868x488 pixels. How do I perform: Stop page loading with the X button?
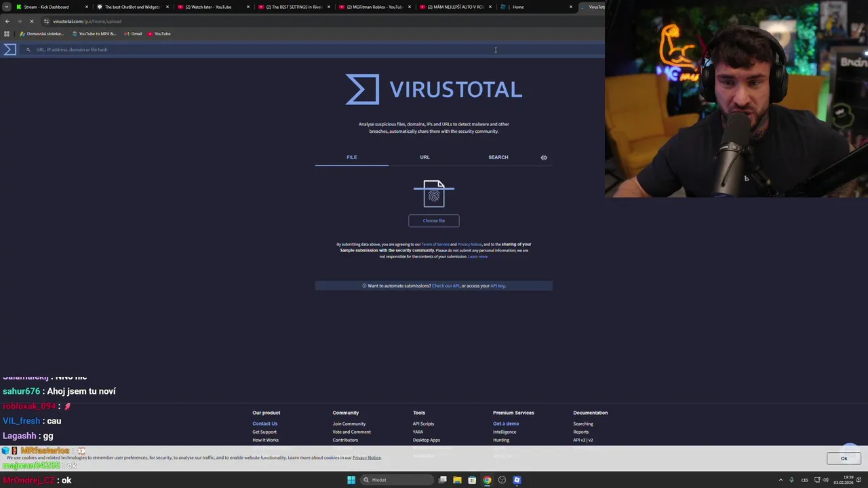tap(31, 21)
